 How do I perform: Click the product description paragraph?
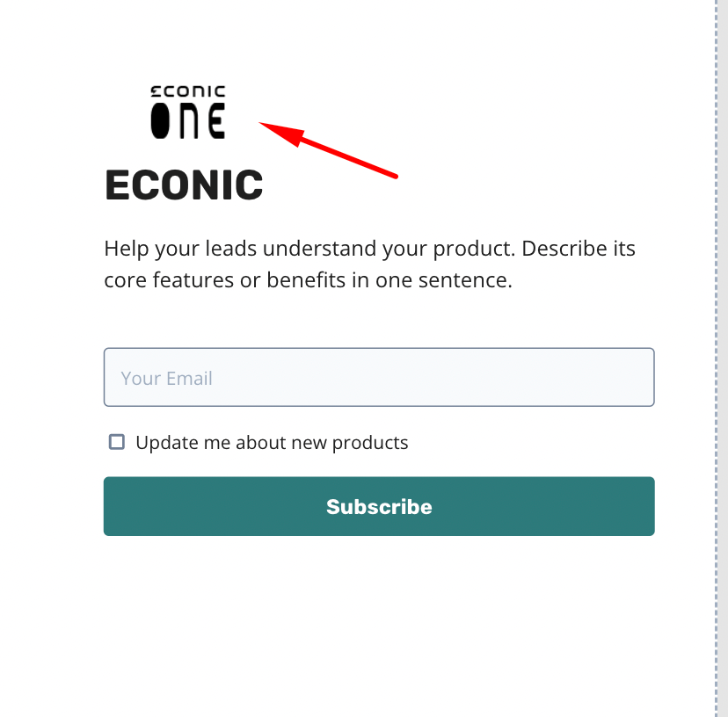point(369,264)
